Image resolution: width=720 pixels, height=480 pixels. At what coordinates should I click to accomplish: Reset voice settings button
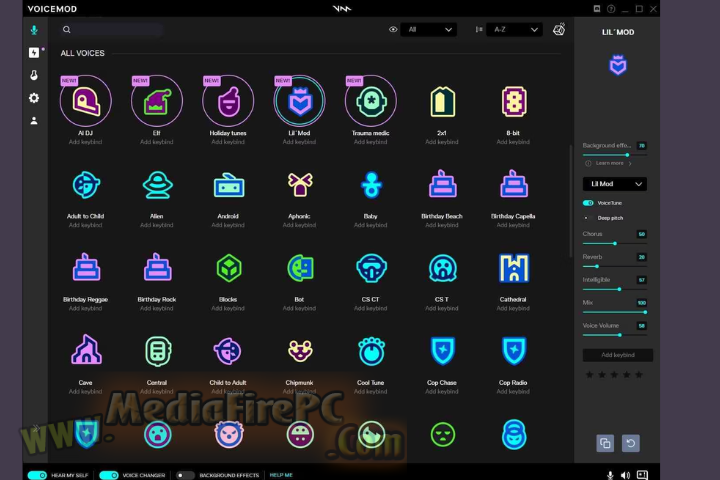(x=631, y=443)
